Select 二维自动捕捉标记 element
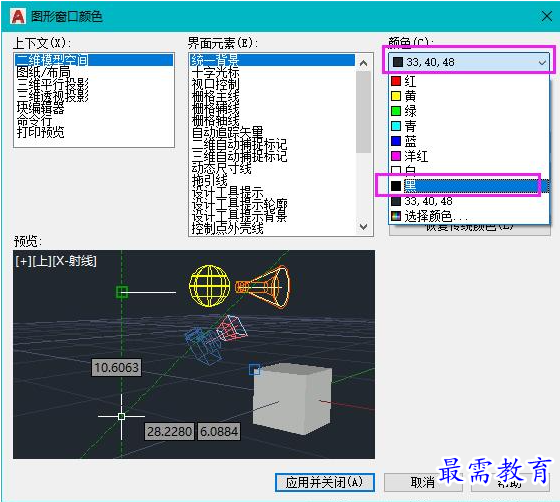560x502 pixels. [x=272, y=144]
